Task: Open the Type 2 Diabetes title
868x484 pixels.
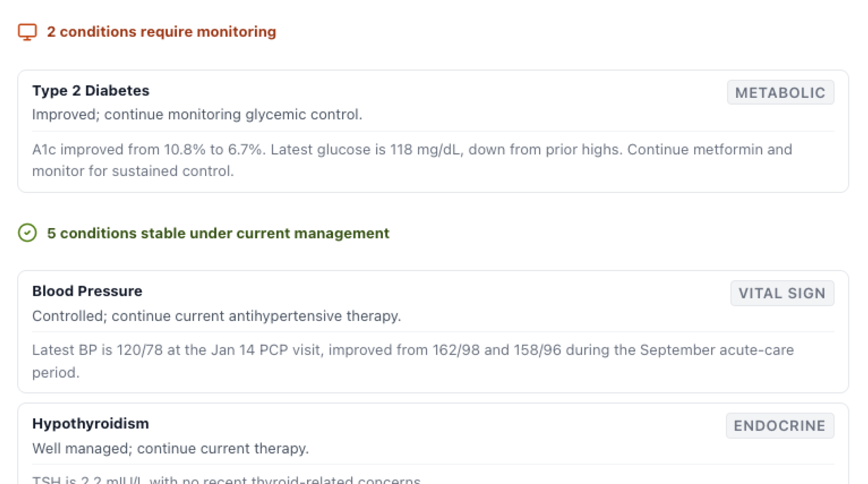Action: click(91, 91)
